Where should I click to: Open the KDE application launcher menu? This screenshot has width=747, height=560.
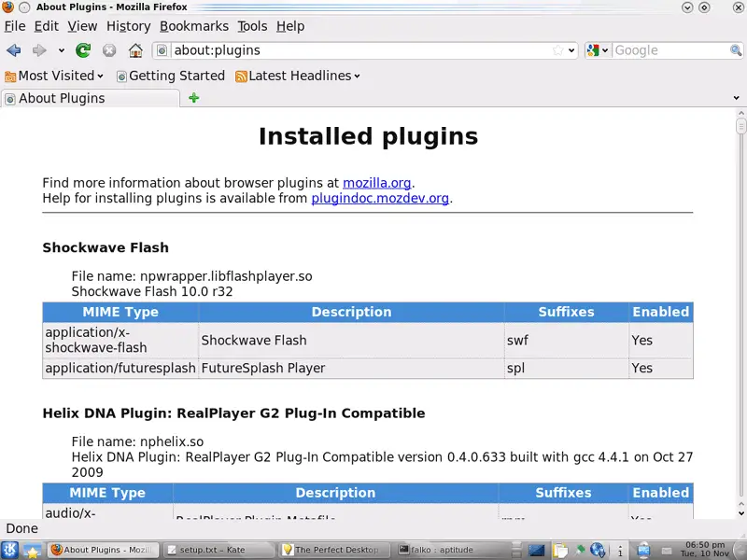(9, 551)
